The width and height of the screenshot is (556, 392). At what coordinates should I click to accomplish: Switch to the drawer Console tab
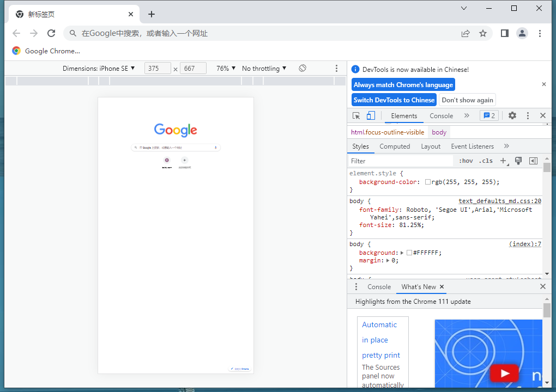(379, 287)
